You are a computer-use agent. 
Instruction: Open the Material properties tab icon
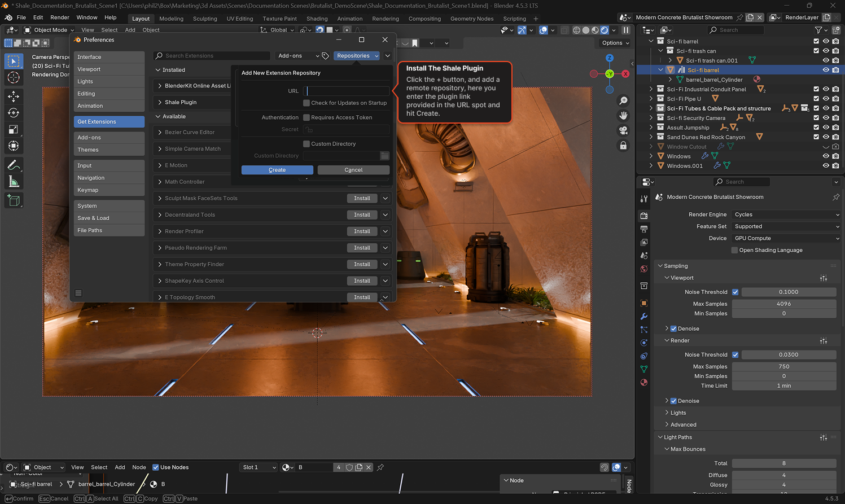[644, 382]
